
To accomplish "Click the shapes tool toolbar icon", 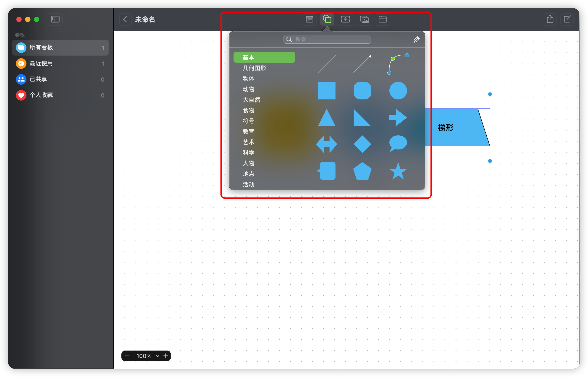I will click(x=327, y=19).
